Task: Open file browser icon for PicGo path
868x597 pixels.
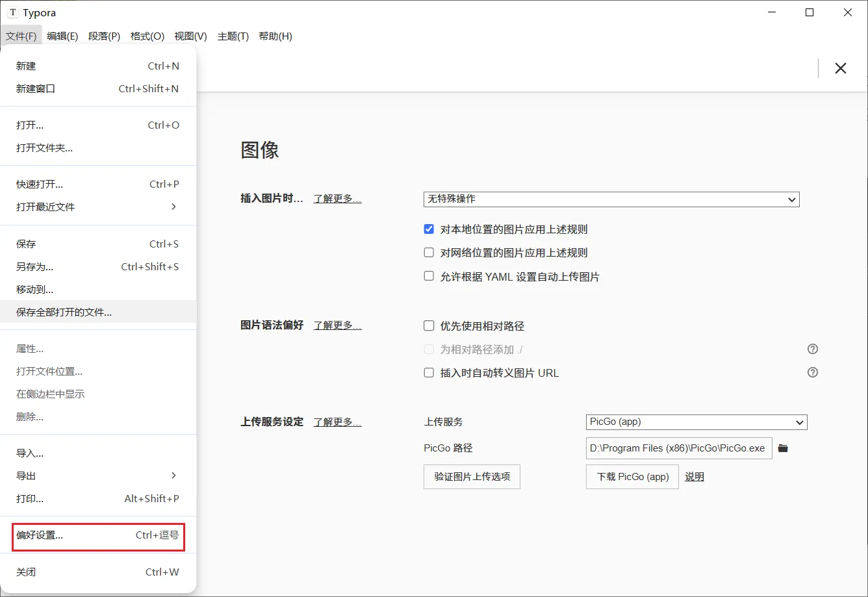Action: (783, 448)
